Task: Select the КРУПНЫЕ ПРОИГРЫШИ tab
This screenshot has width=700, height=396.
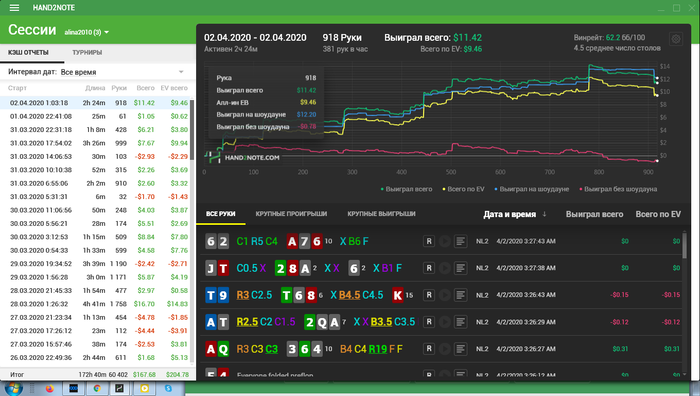Action: 291,214
